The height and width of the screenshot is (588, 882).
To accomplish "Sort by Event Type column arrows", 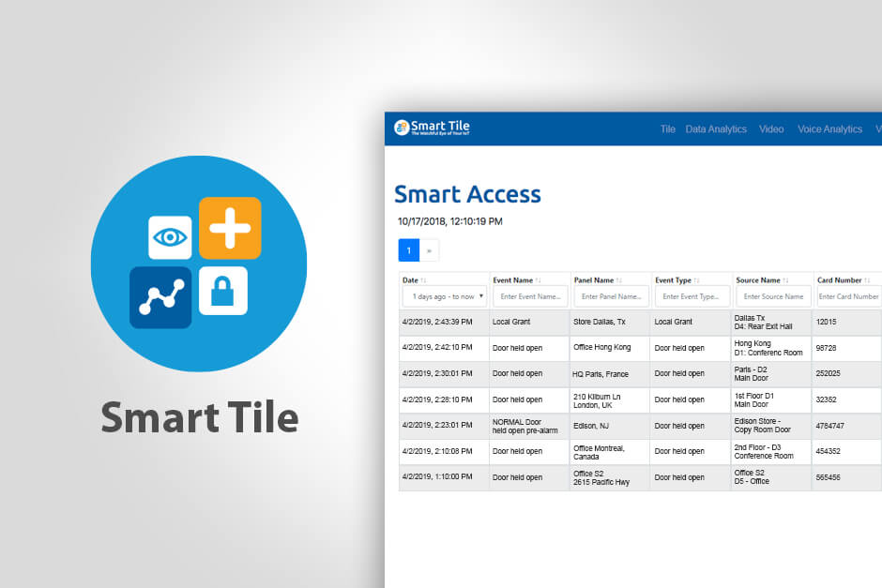I will pos(697,280).
